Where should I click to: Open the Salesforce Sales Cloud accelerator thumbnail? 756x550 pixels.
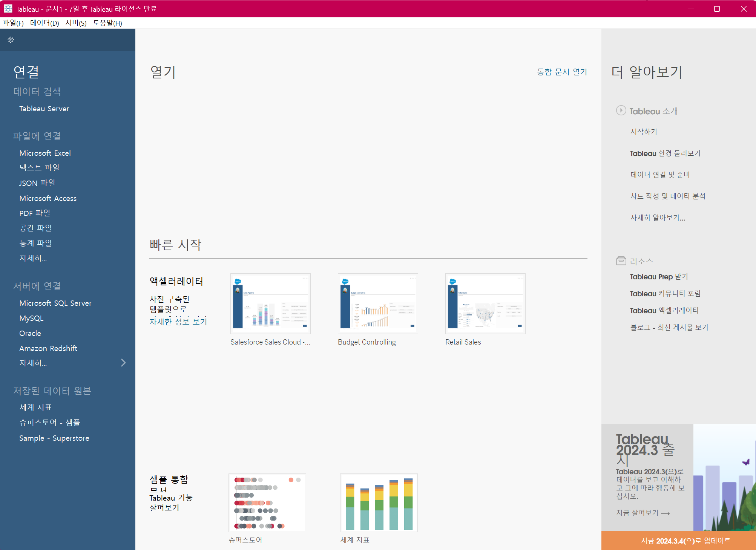click(270, 303)
